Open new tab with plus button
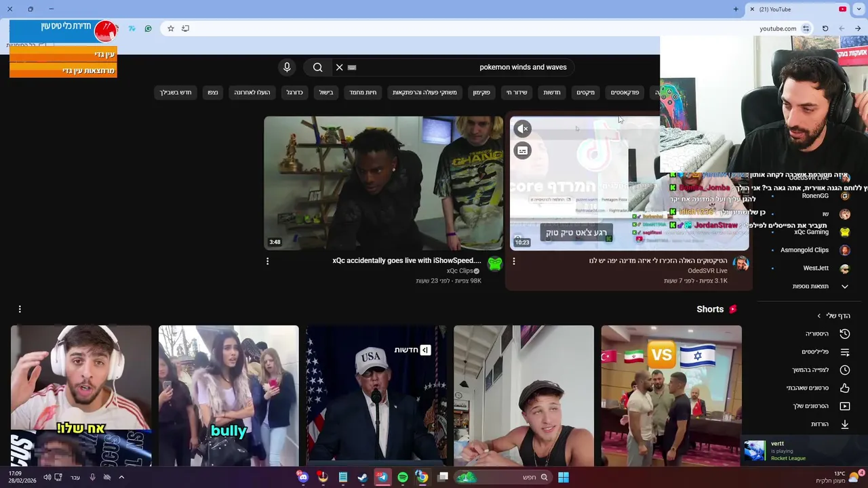This screenshot has height=488, width=868. pos(736,9)
